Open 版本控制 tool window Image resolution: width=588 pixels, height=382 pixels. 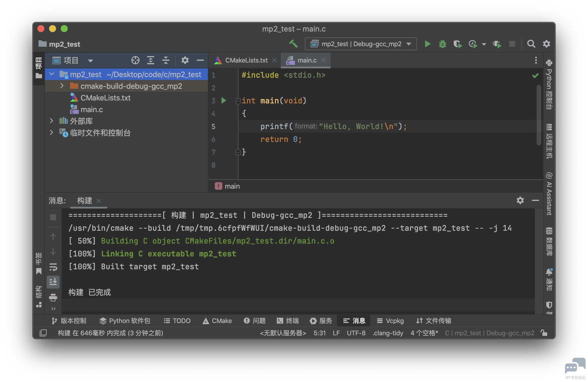coord(69,321)
